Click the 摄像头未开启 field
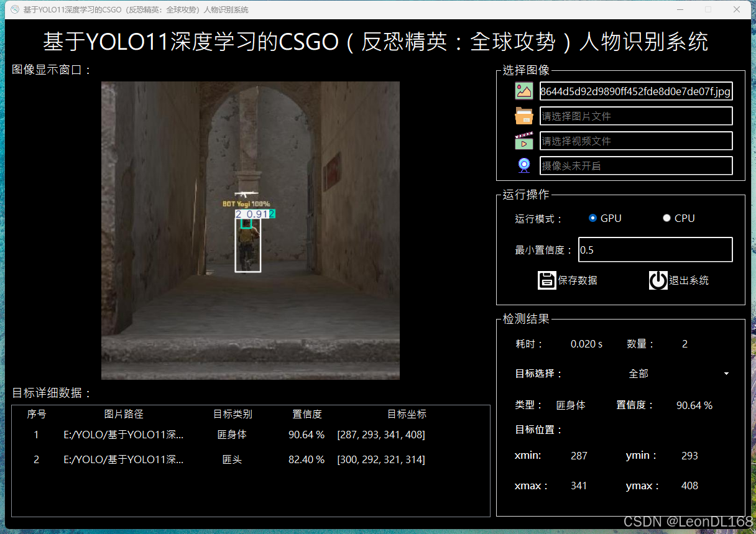The width and height of the screenshot is (756, 534). click(x=636, y=166)
